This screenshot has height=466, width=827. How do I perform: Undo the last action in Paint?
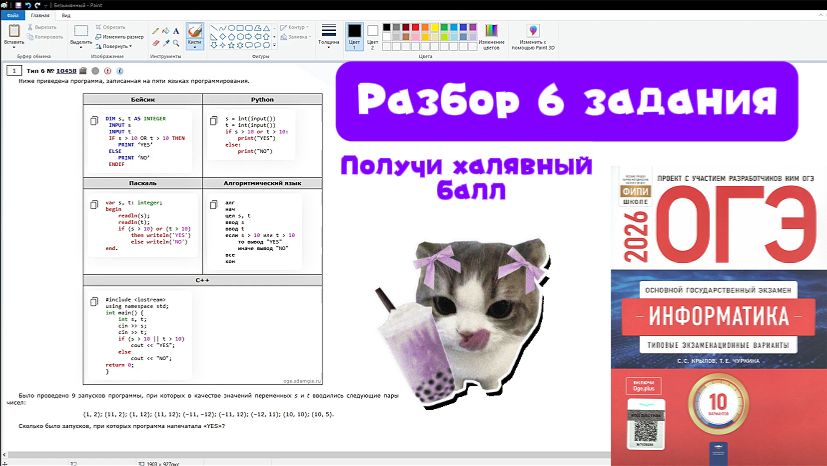point(28,5)
